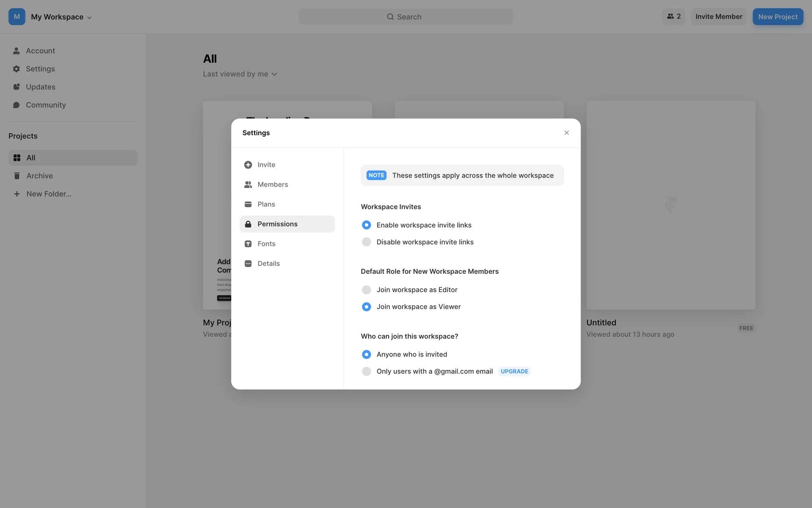Click the Search field at top
Screen dimensions: 812x508
[x=405, y=17]
